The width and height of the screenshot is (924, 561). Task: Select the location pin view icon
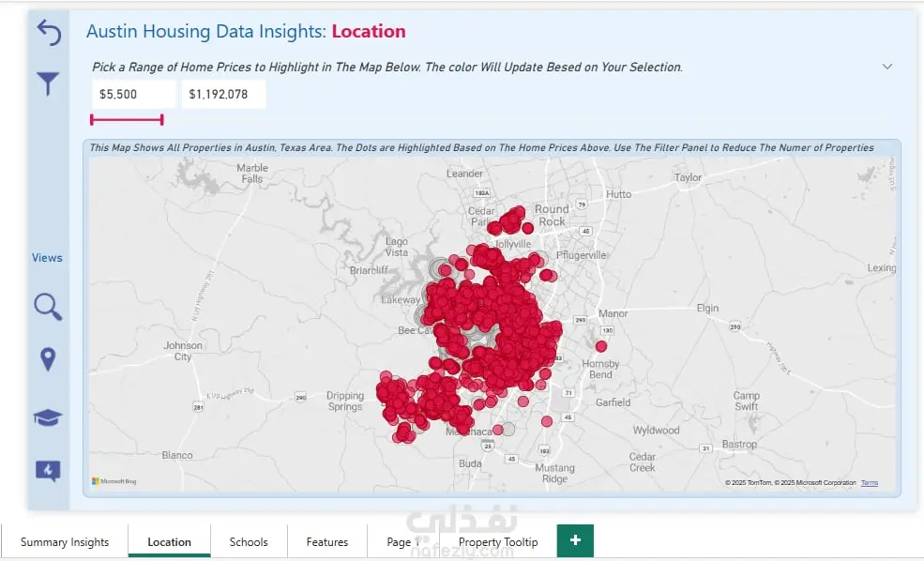click(48, 359)
